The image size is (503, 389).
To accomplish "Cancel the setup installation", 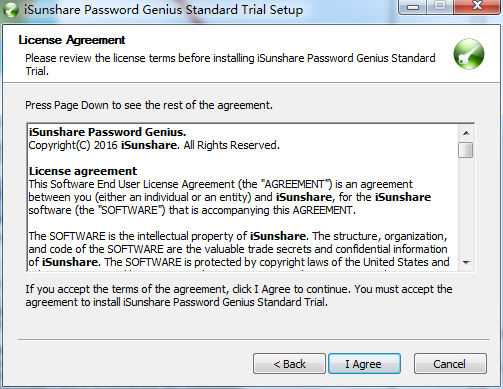I will point(450,364).
